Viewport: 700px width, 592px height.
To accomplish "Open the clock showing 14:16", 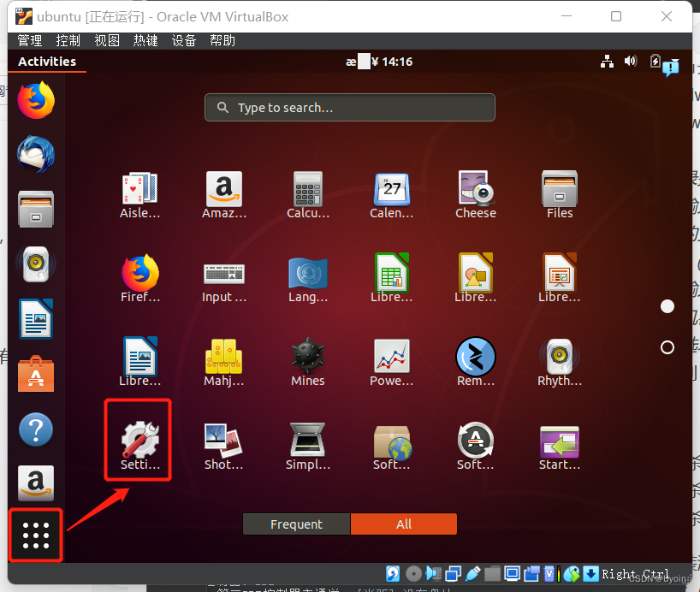I will pyautogui.click(x=379, y=62).
